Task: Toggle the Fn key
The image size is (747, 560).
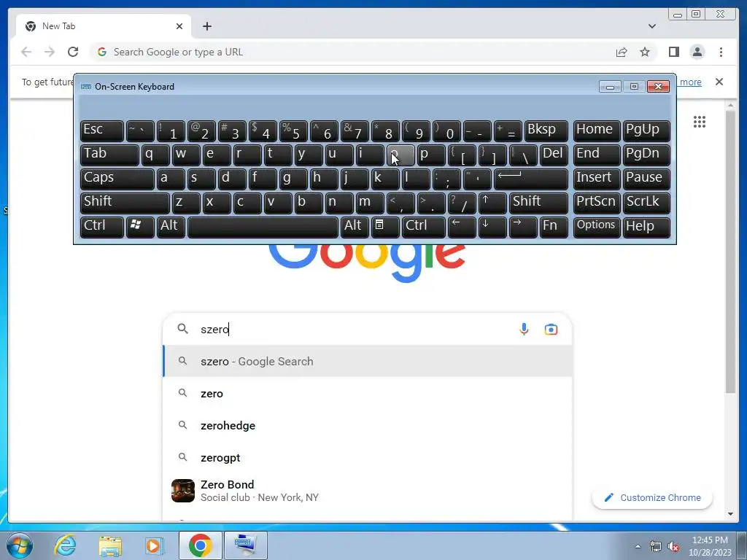Action: click(554, 226)
